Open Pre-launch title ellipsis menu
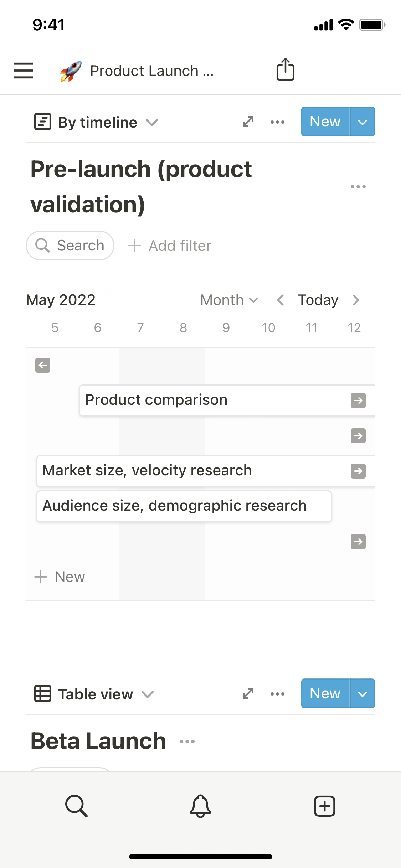Image resolution: width=401 pixels, height=868 pixels. [x=358, y=187]
